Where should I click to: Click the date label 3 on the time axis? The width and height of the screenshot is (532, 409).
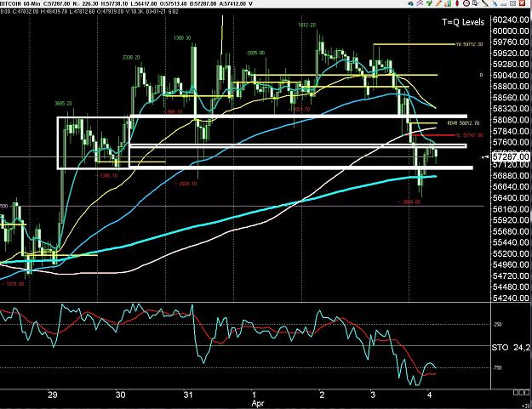[x=373, y=395]
